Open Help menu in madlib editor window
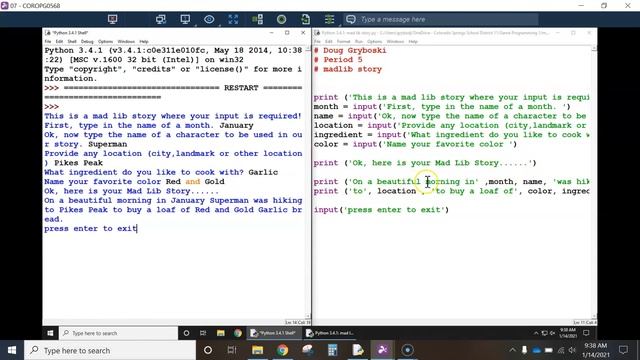 coord(413,42)
